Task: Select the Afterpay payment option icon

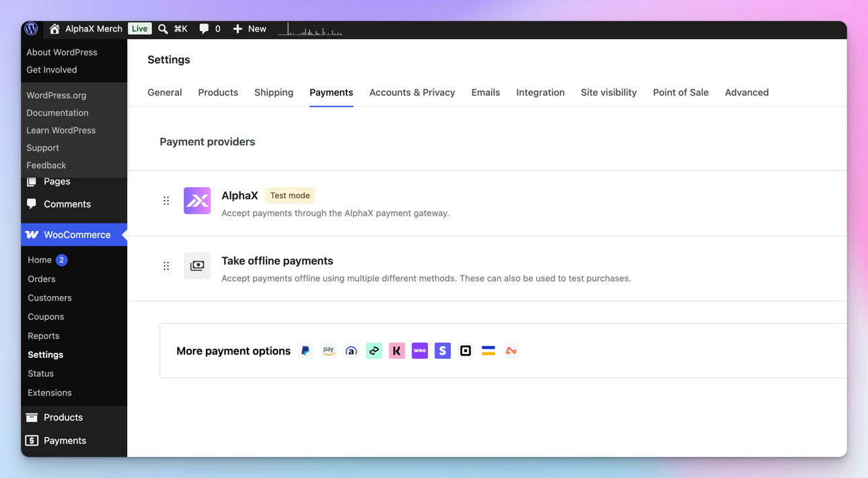Action: coord(374,351)
